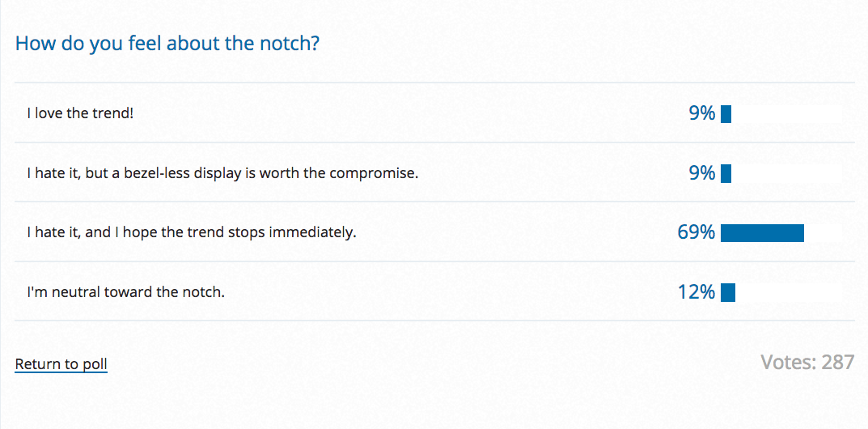Viewport: 868px width, 429px height.
Task: Click the 9% label for the bezel-less compromise row
Action: [x=702, y=173]
